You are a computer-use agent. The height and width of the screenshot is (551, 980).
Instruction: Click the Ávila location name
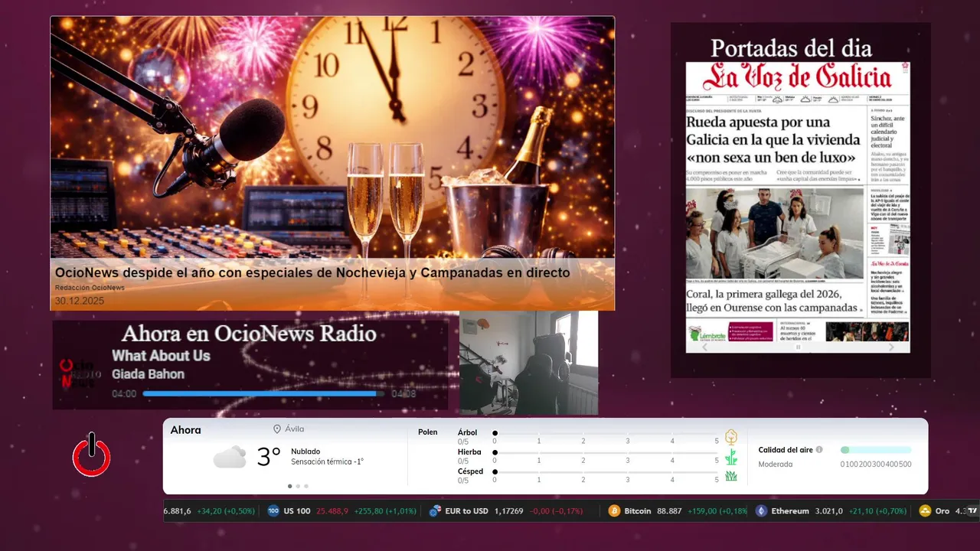294,429
